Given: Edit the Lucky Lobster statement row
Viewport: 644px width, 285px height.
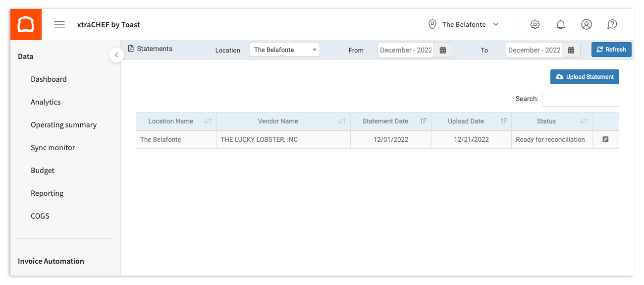Looking at the screenshot, I should point(605,140).
